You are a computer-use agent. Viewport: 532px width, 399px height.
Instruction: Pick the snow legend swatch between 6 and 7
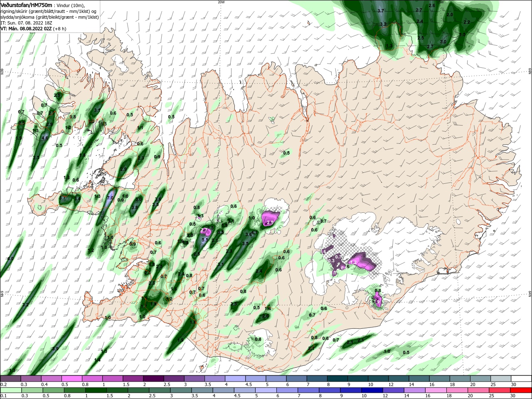pos(297,379)
